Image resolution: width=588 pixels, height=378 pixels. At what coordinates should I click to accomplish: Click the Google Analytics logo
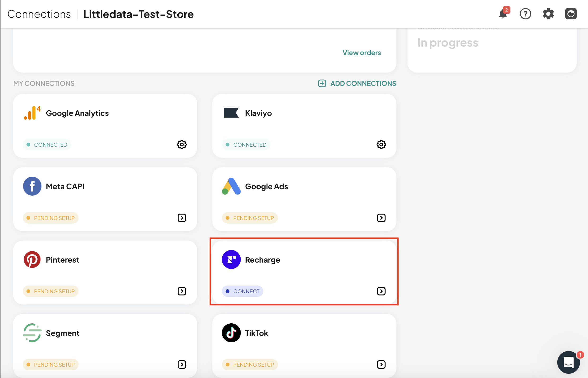[32, 113]
